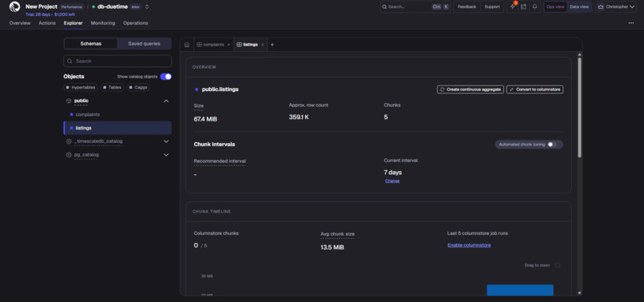
Task: Open the bell notifications icon
Action: click(535, 7)
